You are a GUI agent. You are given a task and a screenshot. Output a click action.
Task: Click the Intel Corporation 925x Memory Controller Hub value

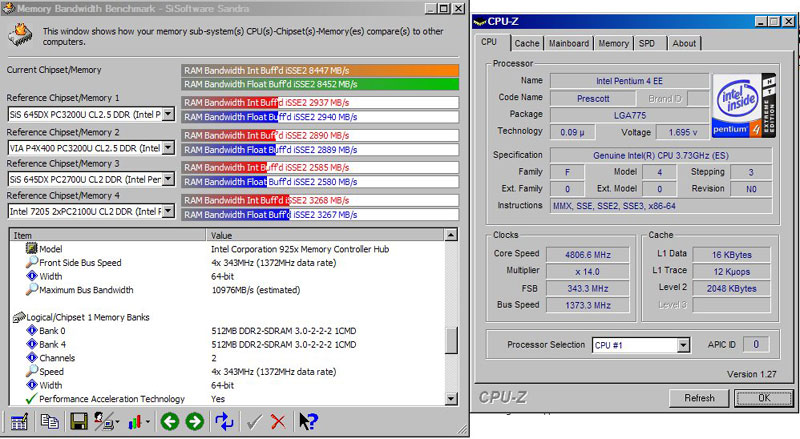click(300, 249)
